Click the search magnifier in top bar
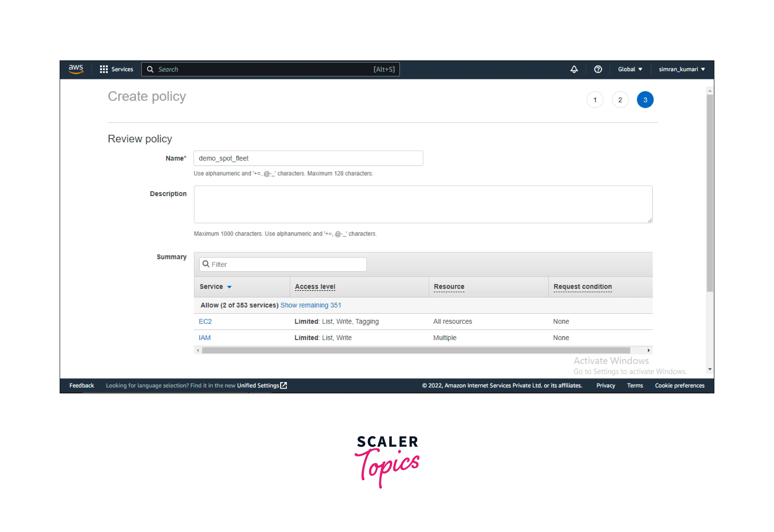The image size is (774, 532). (150, 69)
